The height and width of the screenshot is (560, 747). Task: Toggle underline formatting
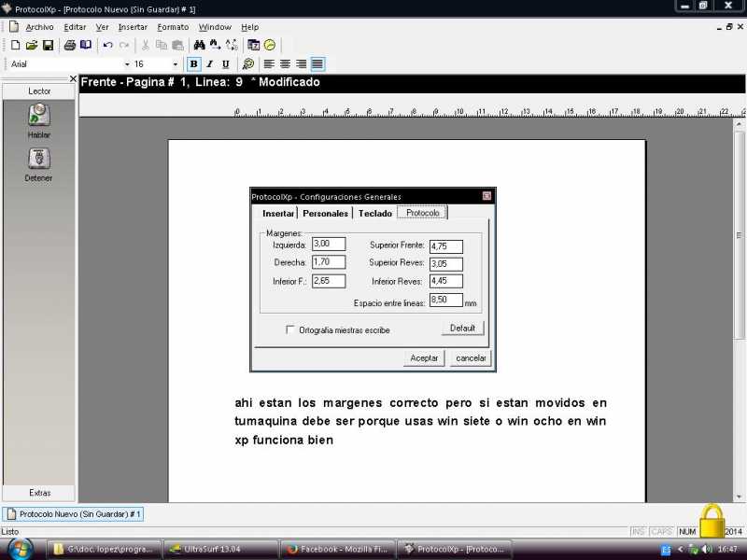point(225,63)
